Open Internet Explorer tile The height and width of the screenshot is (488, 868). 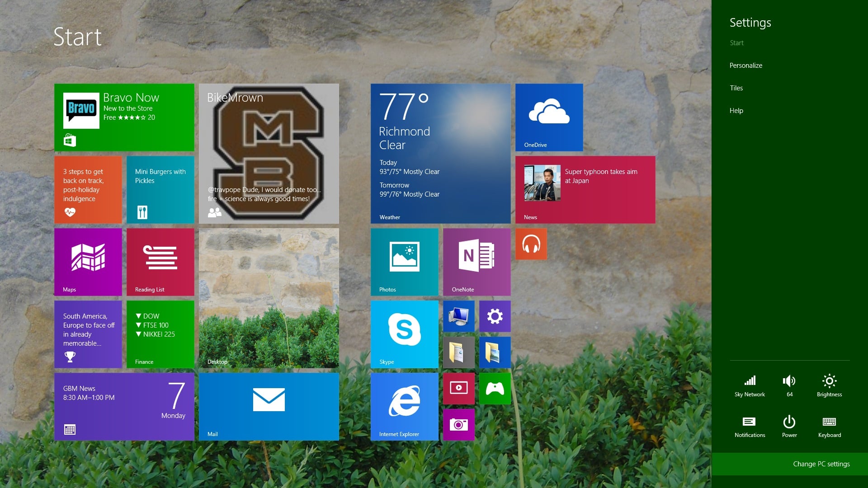(404, 406)
